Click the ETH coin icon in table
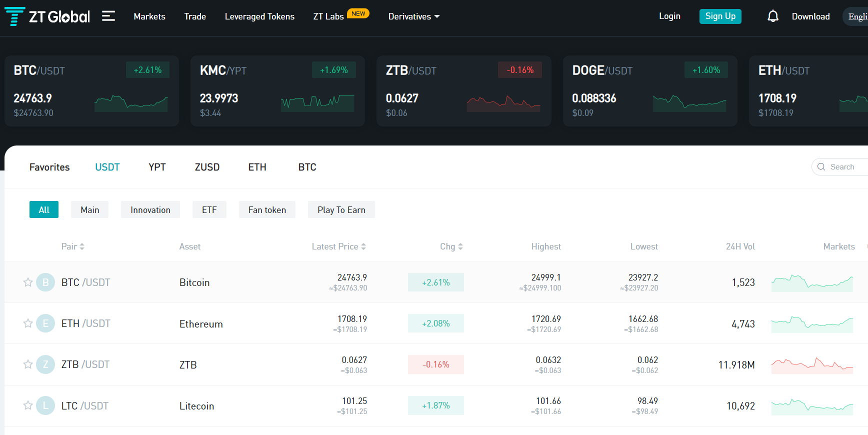This screenshot has height=435, width=868. tap(45, 323)
